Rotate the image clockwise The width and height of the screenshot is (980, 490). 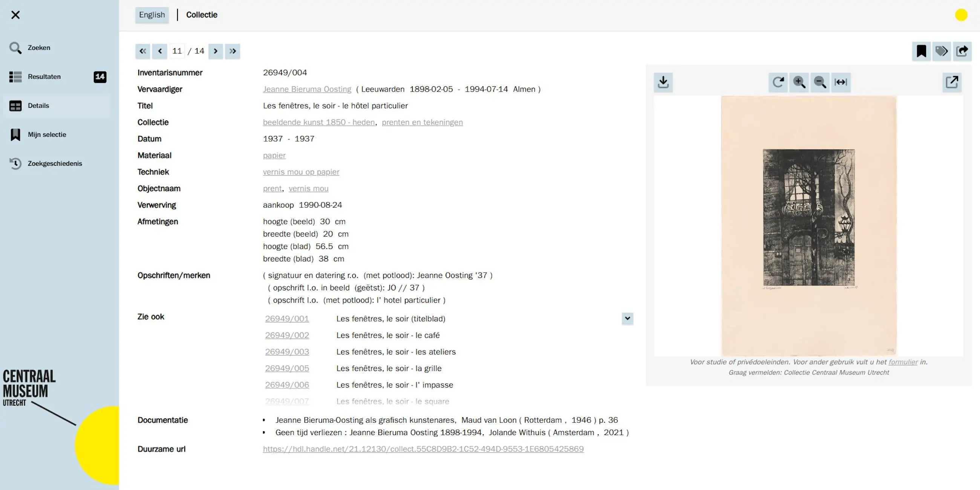[x=778, y=82]
